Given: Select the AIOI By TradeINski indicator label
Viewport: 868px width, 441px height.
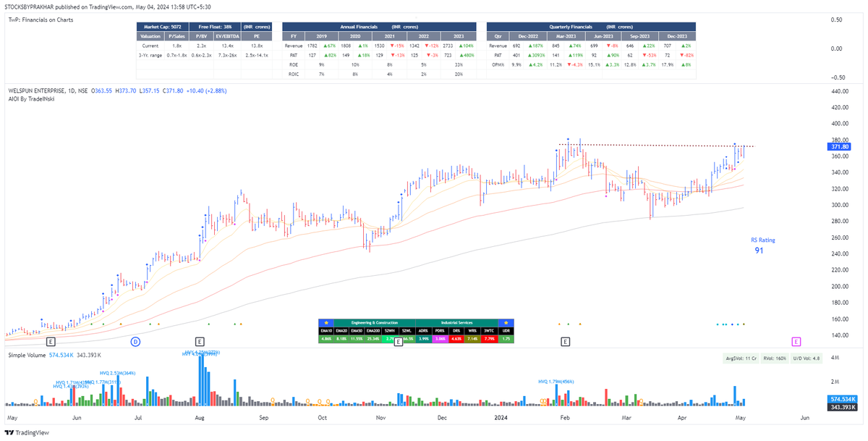Looking at the screenshot, I should [x=33, y=99].
